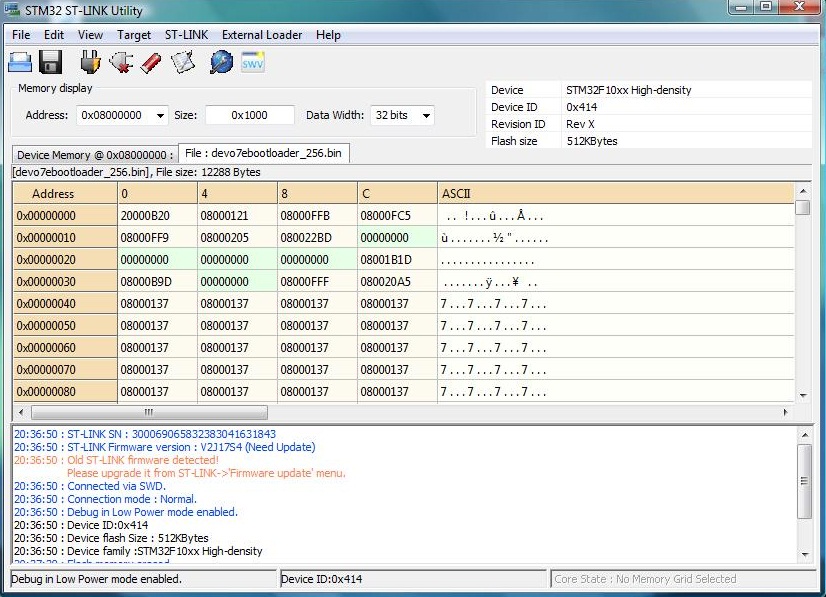The height and width of the screenshot is (597, 826).
Task: Click the log panel scrollbar up arrow
Action: pos(805,435)
